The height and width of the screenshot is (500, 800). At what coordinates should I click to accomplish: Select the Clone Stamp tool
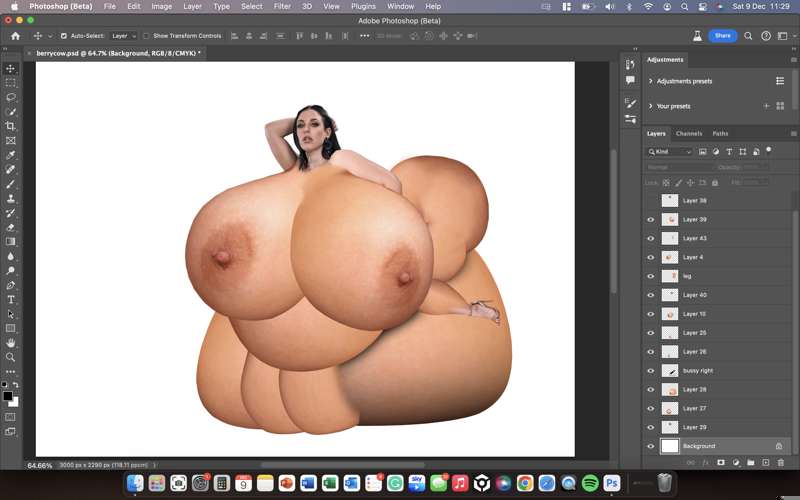(x=11, y=198)
